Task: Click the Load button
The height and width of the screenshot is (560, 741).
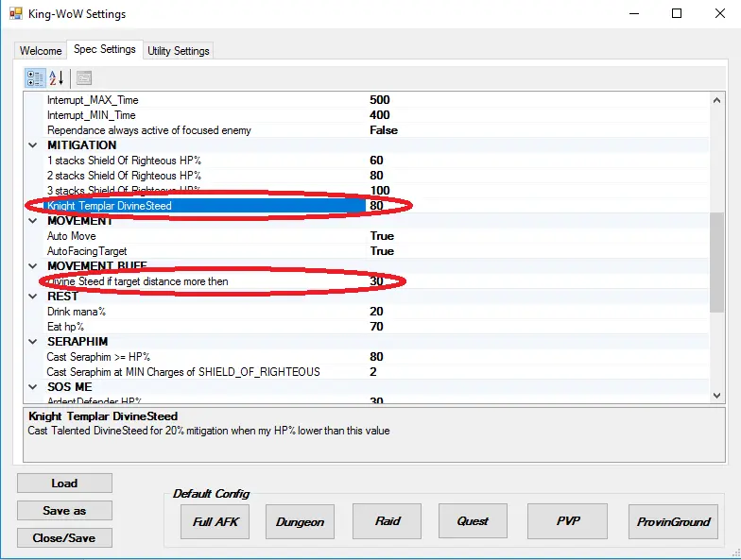Action: coord(64,484)
